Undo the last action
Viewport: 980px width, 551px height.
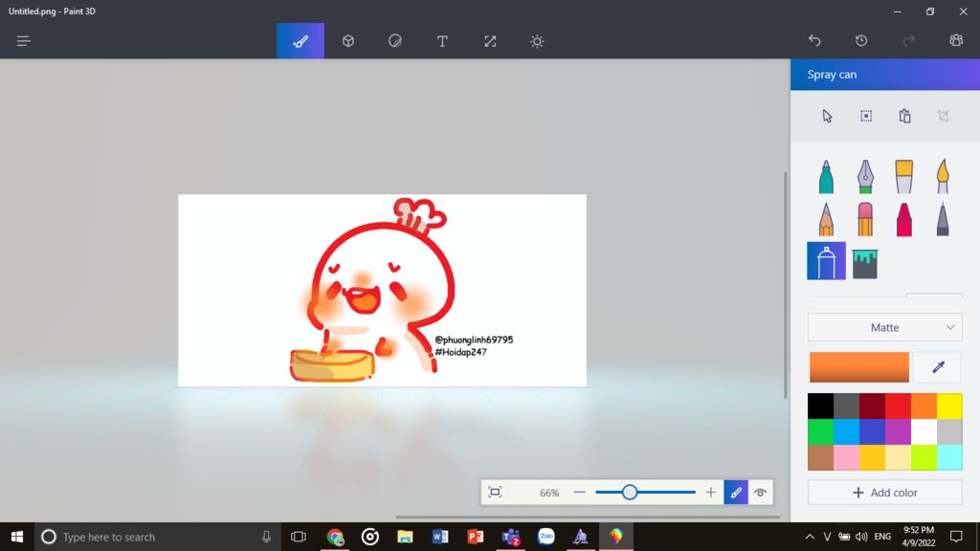[814, 40]
